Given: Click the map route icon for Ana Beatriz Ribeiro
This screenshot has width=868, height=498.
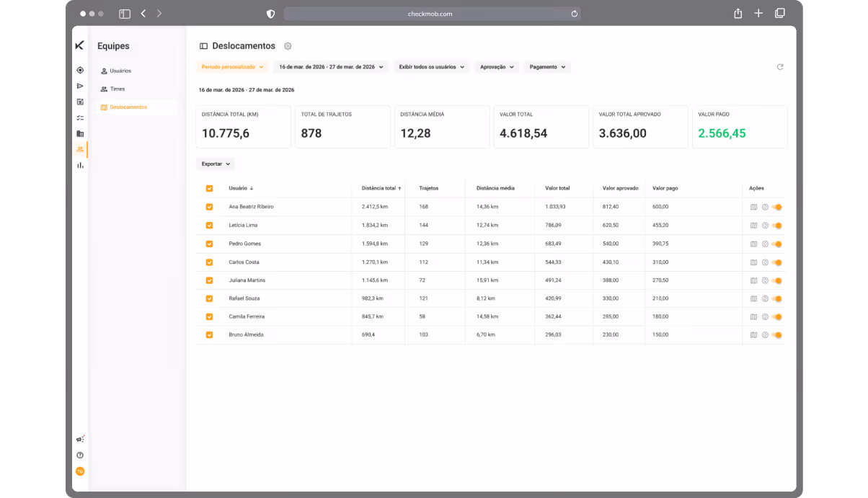Looking at the screenshot, I should click(753, 206).
